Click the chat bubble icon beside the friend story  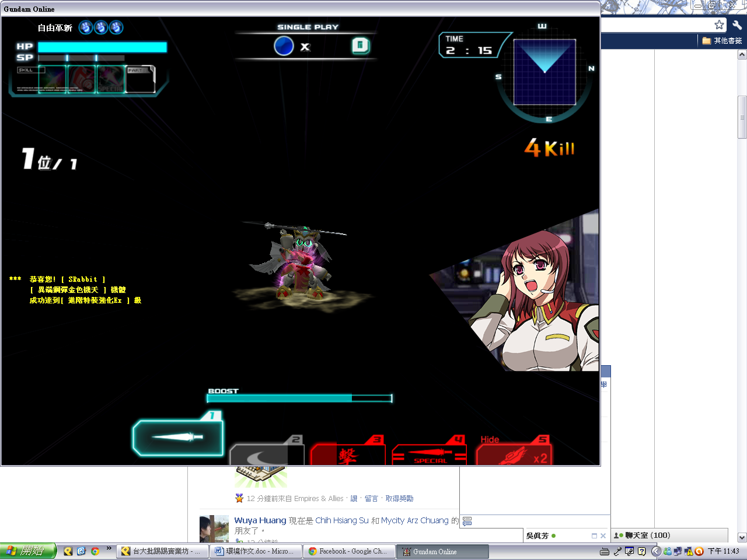(x=467, y=521)
